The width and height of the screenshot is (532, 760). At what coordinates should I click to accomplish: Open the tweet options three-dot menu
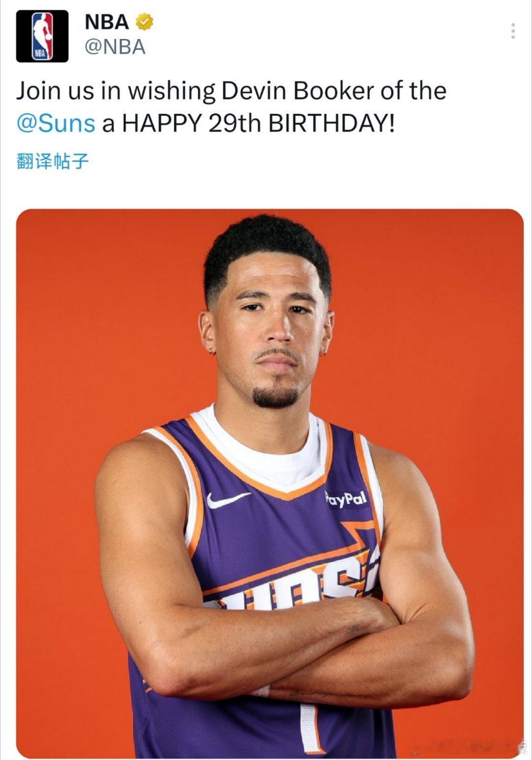click(514, 31)
